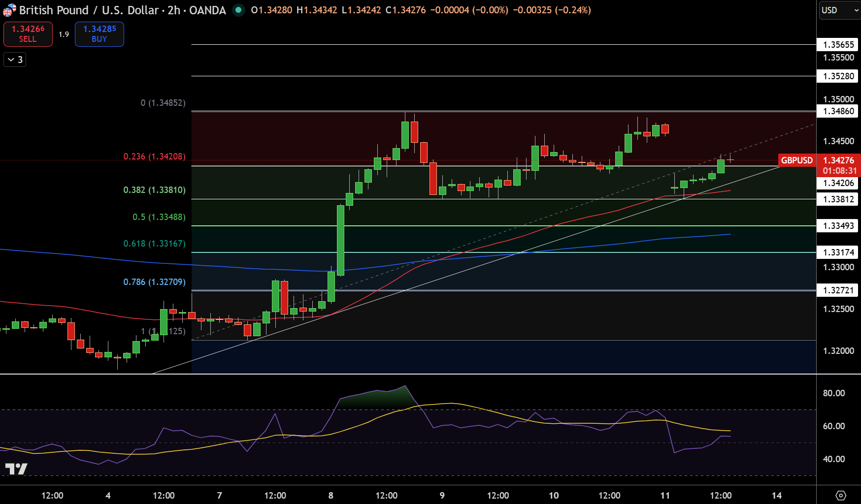This screenshot has width=861, height=504.
Task: Click the 60.00 RSI scale value
Action: click(x=834, y=426)
